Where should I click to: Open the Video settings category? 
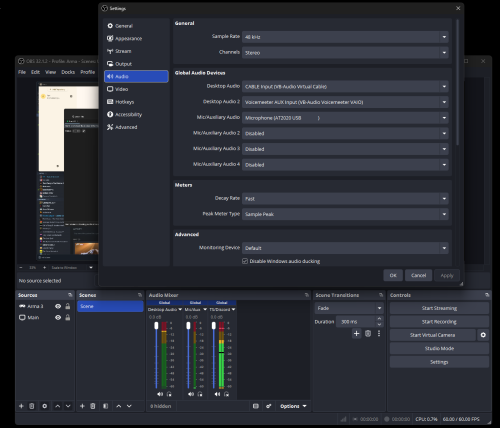(136, 89)
